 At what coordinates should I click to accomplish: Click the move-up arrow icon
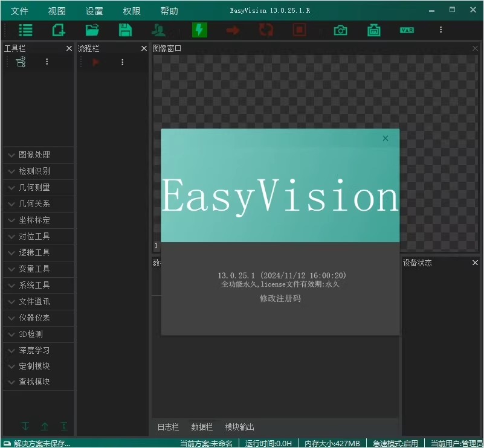45,426
